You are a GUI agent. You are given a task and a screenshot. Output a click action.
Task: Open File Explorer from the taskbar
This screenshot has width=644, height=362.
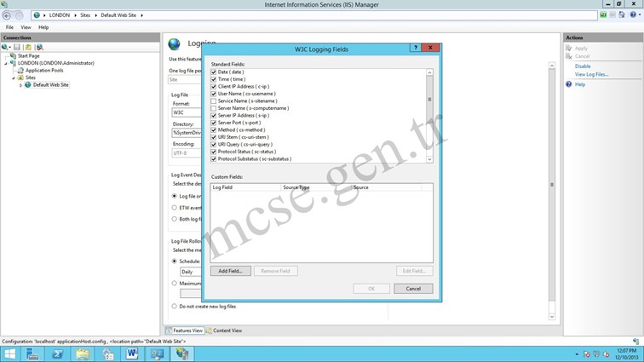(82, 353)
